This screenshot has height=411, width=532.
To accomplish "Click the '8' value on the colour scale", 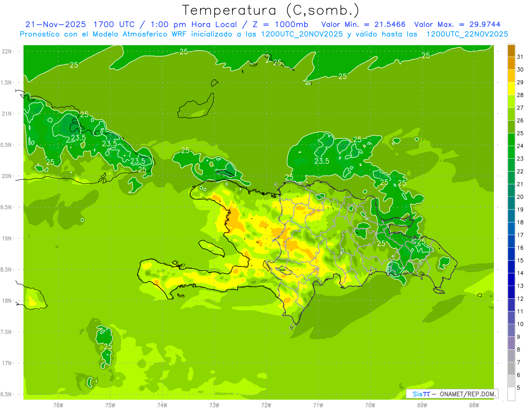I will (519, 350).
